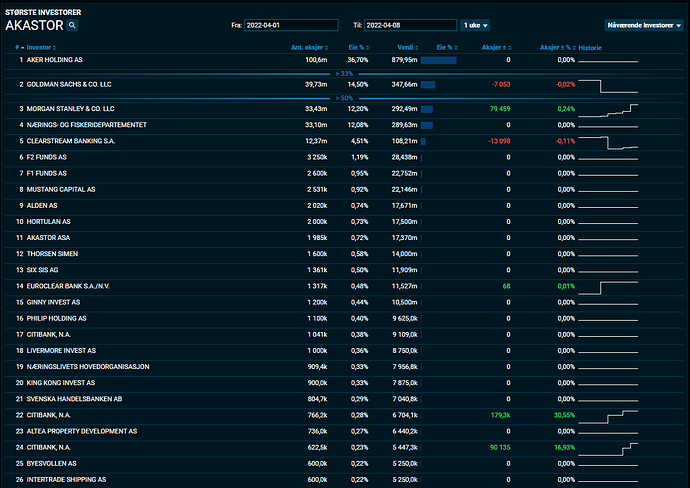Click Morgan Stanley history sparkline
The width and height of the screenshot is (690, 488).
pyautogui.click(x=608, y=110)
